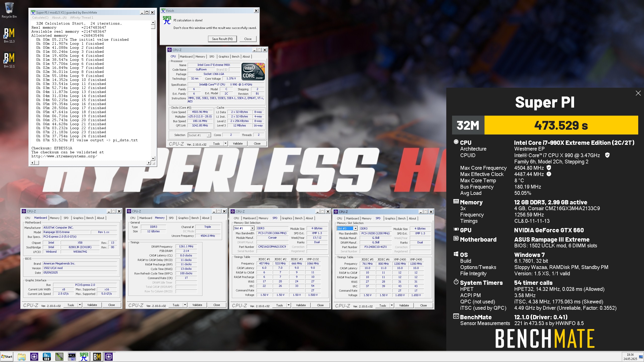This screenshot has height=362, width=644.
Task: Select the Bm 11.3 desktop shortcut
Action: pyautogui.click(x=9, y=35)
